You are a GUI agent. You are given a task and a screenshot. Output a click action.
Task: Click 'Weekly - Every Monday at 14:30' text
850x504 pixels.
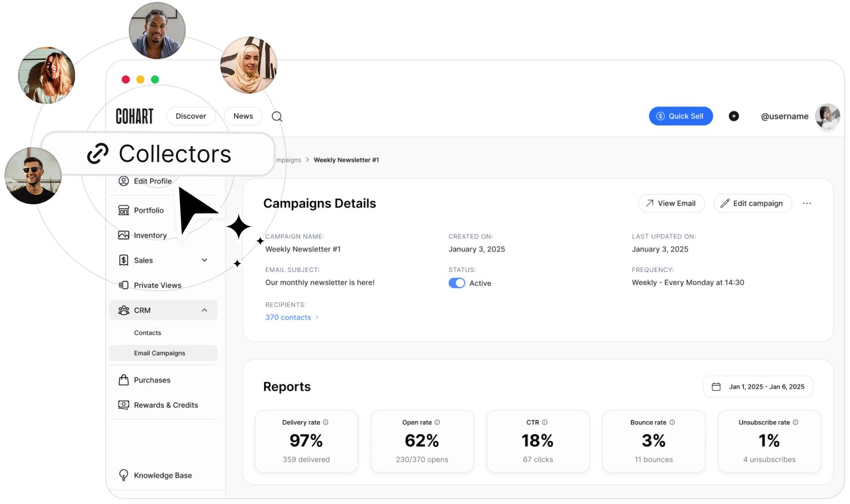coord(688,283)
